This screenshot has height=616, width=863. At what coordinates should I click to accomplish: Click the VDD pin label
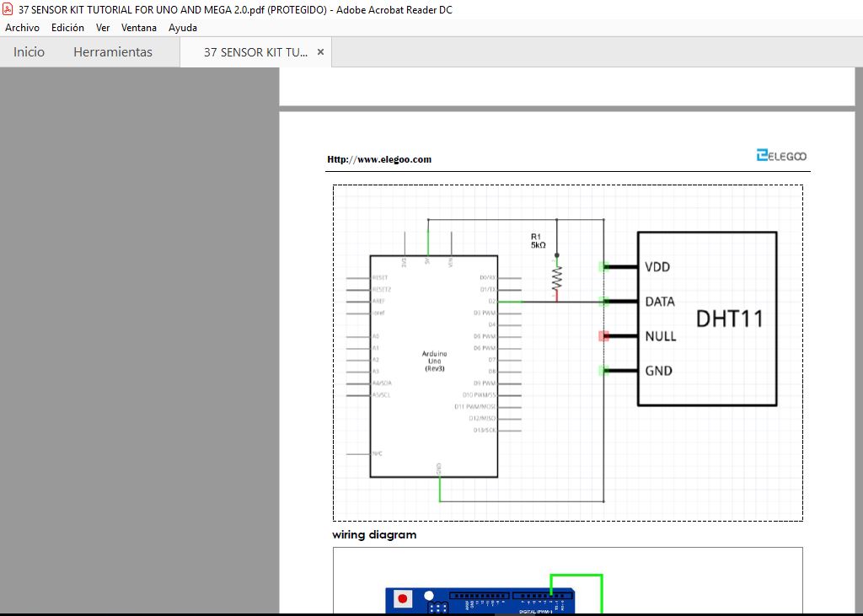point(657,267)
